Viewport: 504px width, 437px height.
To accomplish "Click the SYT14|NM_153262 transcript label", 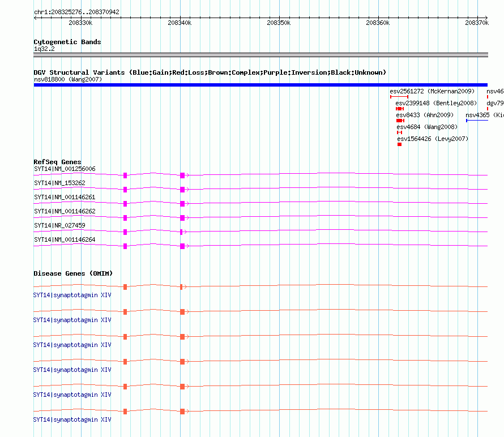I will tap(59, 183).
